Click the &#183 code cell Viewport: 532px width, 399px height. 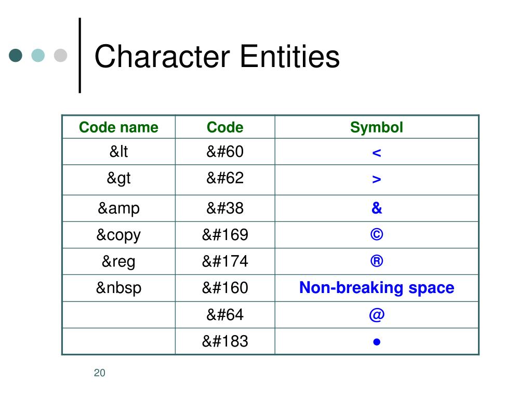pos(225,341)
